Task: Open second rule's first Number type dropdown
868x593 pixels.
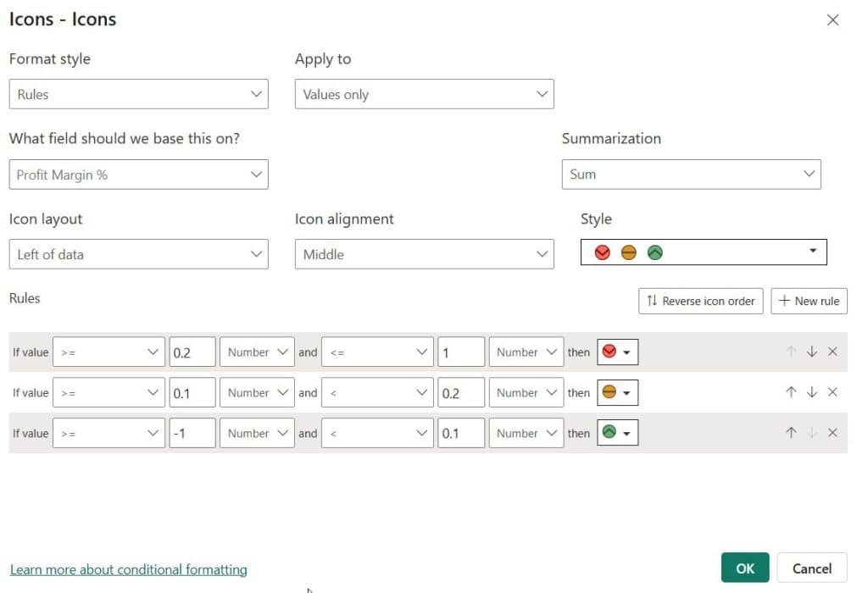Action: click(x=257, y=392)
